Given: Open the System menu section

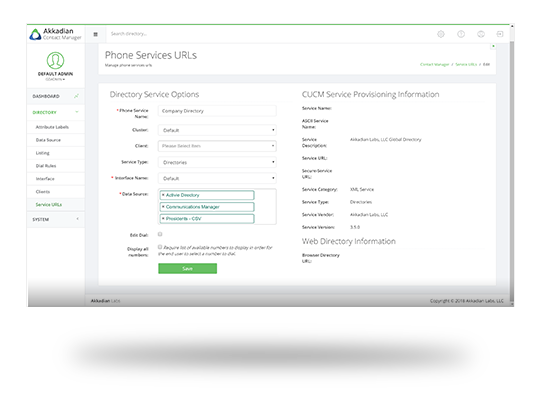Looking at the screenshot, I should (56, 219).
